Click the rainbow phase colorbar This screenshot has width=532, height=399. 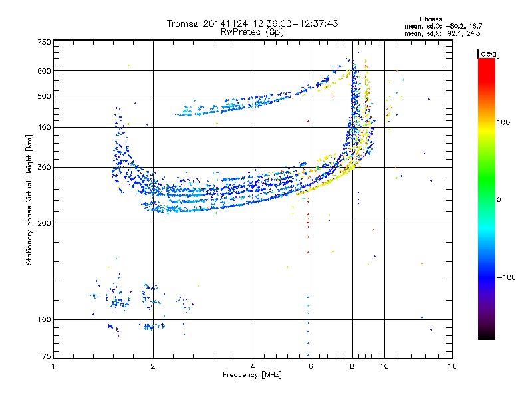pyautogui.click(x=487, y=199)
